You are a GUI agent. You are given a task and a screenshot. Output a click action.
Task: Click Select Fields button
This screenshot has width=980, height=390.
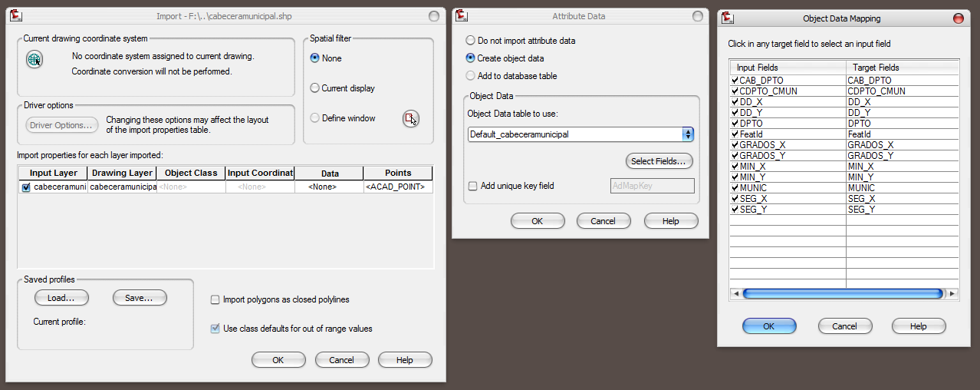(659, 161)
